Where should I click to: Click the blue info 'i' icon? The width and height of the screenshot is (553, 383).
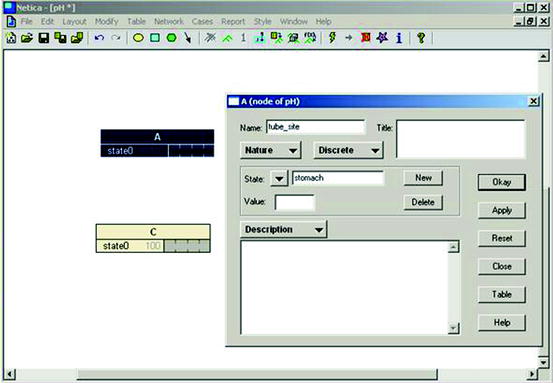[x=399, y=38]
